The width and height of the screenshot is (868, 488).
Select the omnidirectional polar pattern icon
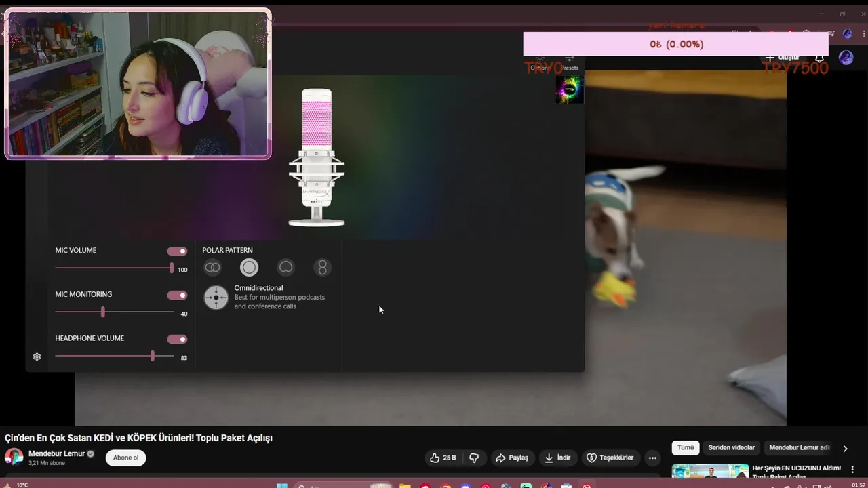pyautogui.click(x=249, y=268)
